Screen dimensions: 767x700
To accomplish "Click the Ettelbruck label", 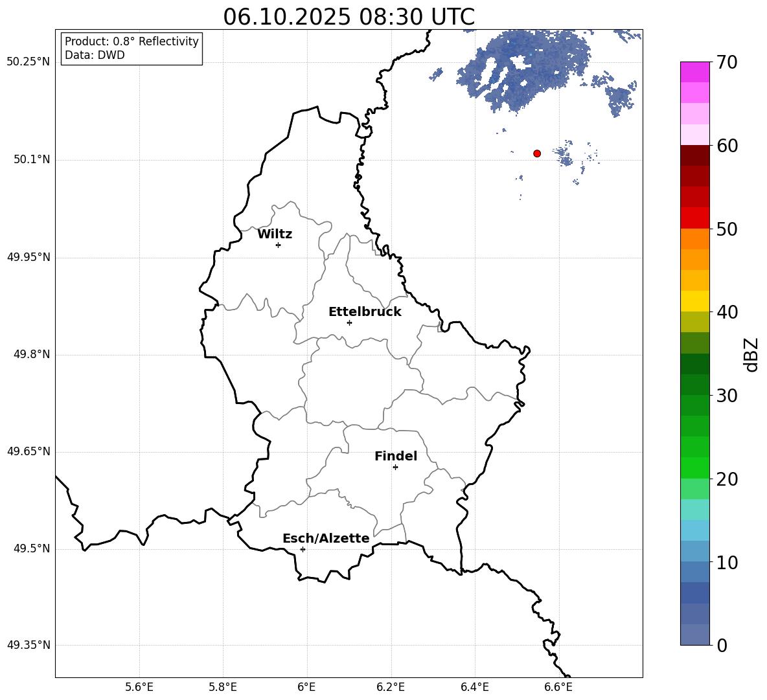I will click(x=365, y=312).
